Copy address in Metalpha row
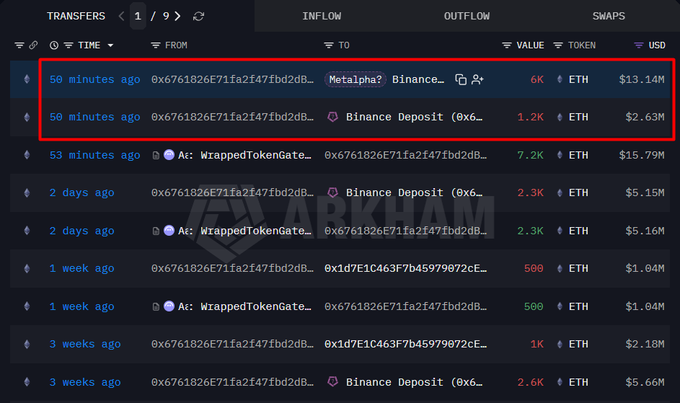The width and height of the screenshot is (680, 403). point(461,79)
